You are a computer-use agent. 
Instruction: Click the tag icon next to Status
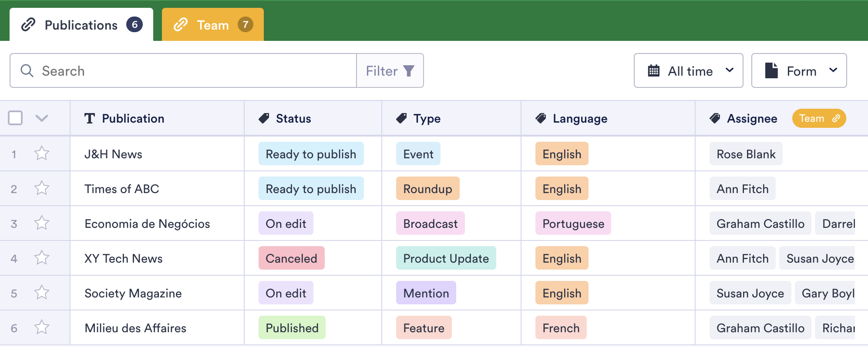coord(264,118)
